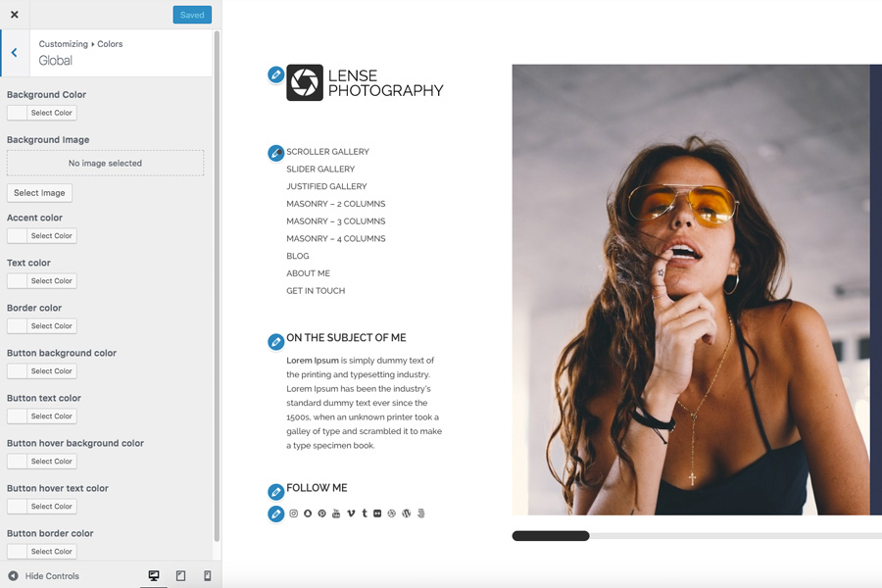Expand the Border color selector
The image size is (882, 588).
coord(41,325)
